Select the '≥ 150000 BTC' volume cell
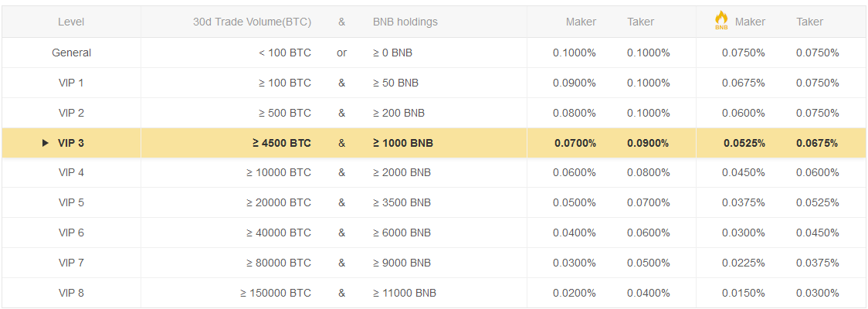Screen dimensions: 868x309 [x=276, y=292]
